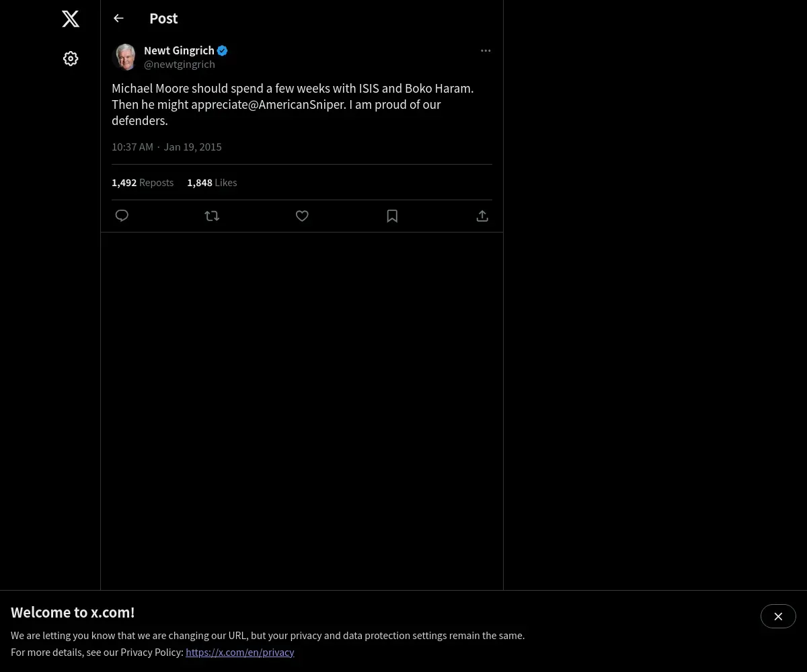Click the 10:37 AM timestamp
The image size is (807, 672).
pyautogui.click(x=132, y=147)
